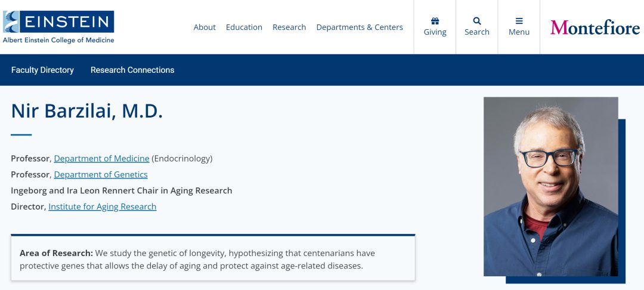The image size is (644, 290).
Task: Follow the Department of Medicine link
Action: pyautogui.click(x=101, y=159)
